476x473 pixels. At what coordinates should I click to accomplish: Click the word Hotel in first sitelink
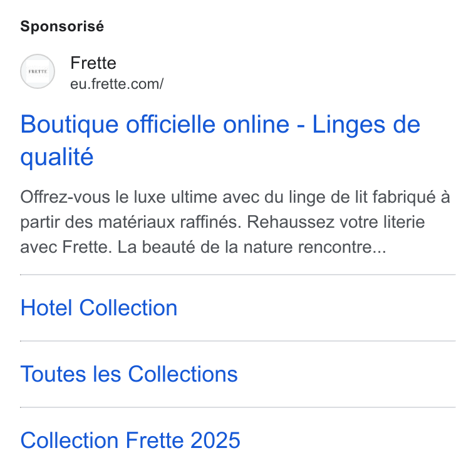[x=46, y=308]
